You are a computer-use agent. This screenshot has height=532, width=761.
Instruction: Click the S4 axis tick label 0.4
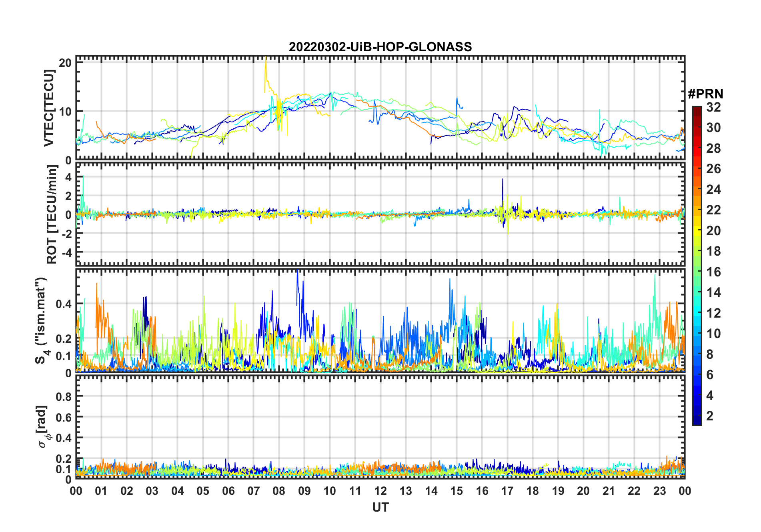(64, 304)
